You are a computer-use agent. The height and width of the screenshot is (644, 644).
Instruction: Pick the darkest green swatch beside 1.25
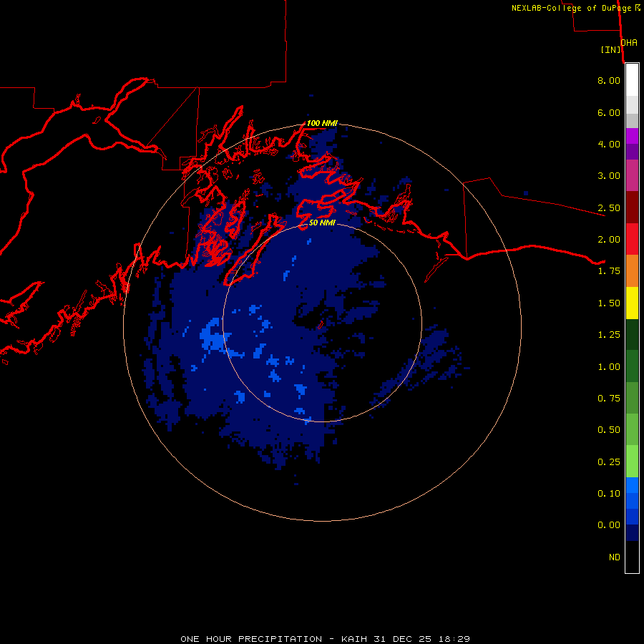click(632, 334)
